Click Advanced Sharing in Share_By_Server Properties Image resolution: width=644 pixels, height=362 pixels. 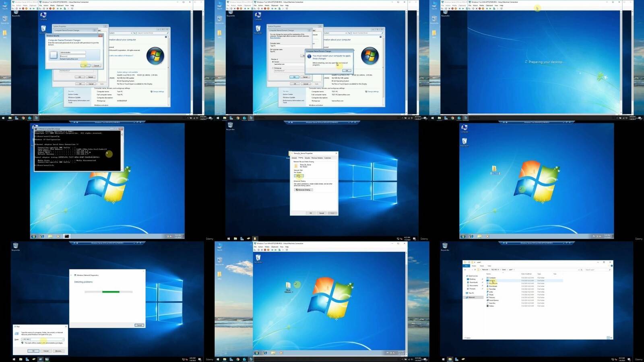303,190
